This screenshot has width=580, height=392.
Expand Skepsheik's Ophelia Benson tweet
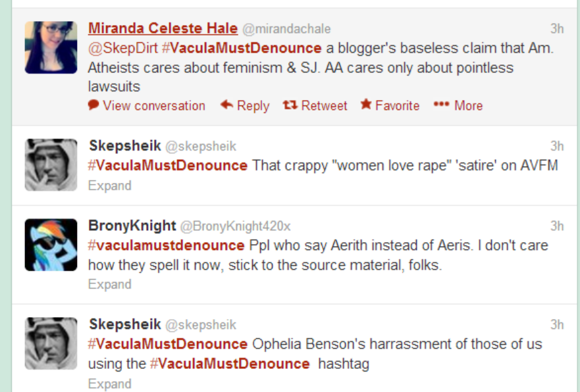coord(109,383)
